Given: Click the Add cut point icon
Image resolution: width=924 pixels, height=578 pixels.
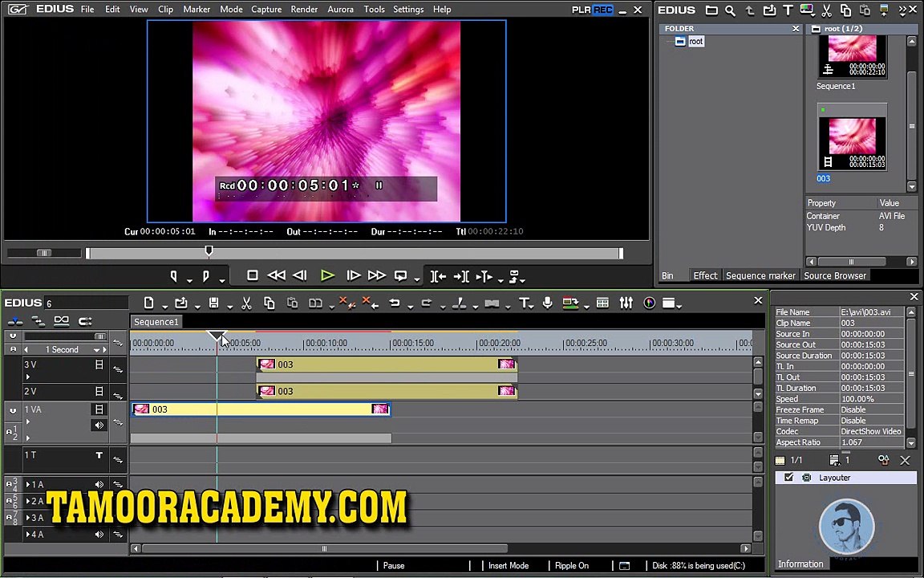Looking at the screenshot, I should click(x=460, y=303).
